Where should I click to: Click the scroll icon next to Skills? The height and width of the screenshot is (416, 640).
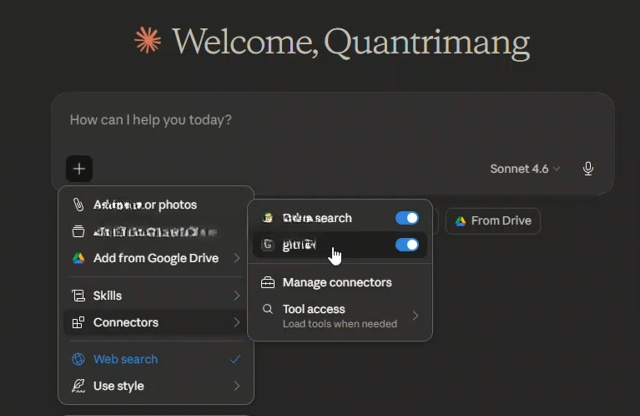78,296
